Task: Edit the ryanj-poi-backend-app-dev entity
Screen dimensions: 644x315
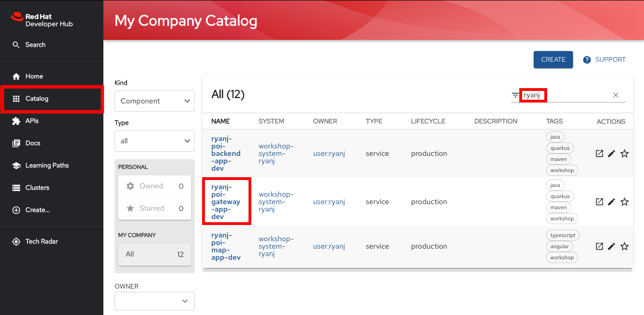Action: 612,154
